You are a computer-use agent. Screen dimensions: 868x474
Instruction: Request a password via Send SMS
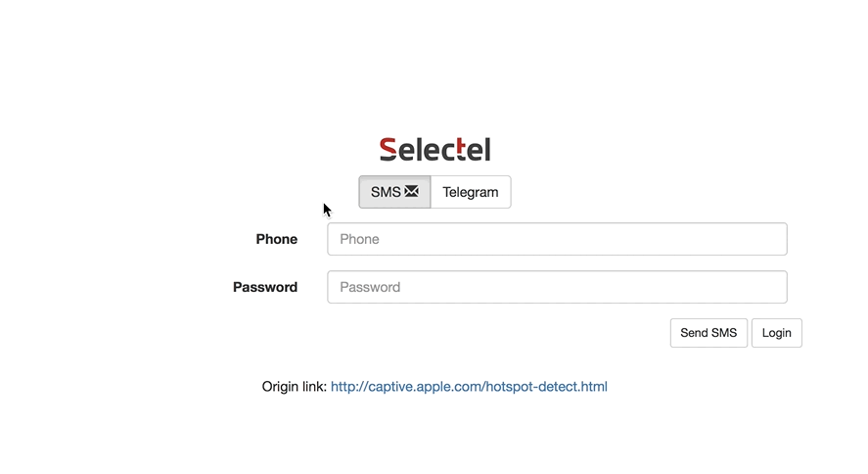click(x=708, y=333)
